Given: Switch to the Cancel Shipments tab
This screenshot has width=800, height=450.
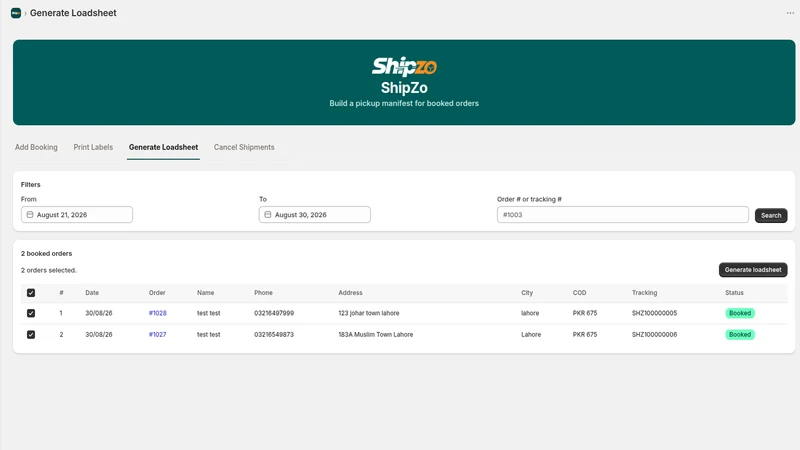Looking at the screenshot, I should pyautogui.click(x=244, y=147).
